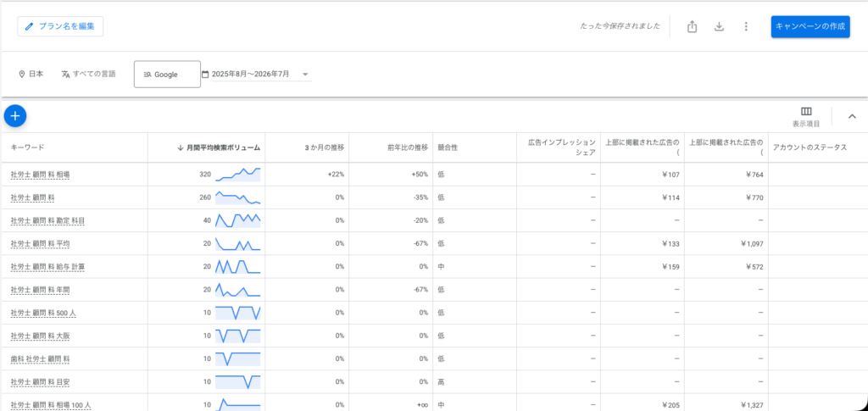The image size is (868, 411).
Task: Click trend sparkline for volume 320 row
Action: 237,175
